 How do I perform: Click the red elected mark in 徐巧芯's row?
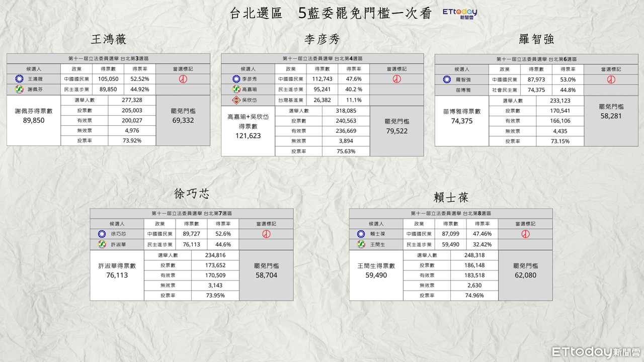[267, 234]
